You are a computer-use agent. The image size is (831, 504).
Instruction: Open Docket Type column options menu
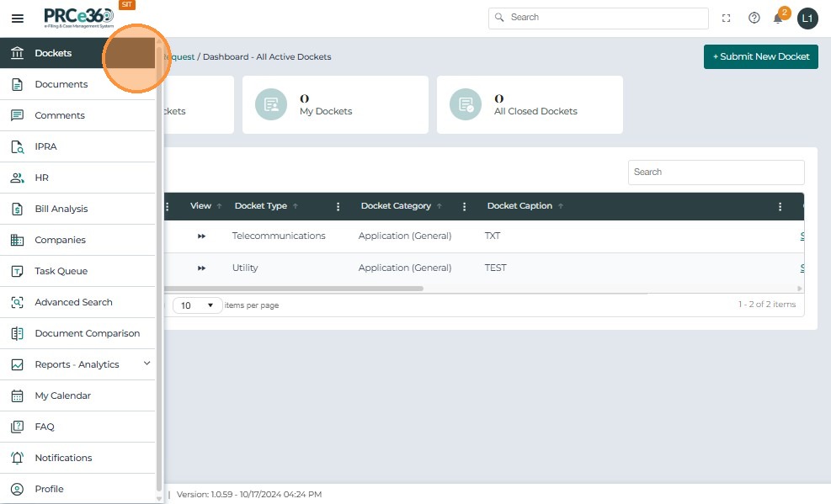click(x=338, y=206)
